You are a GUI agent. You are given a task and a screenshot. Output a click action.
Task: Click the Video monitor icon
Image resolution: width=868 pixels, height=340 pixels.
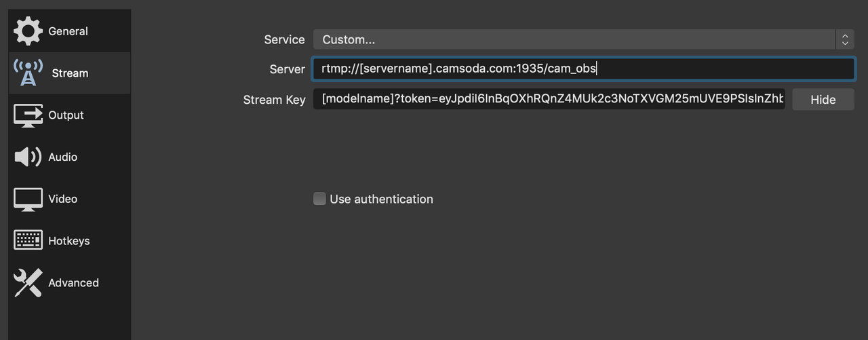tap(28, 199)
